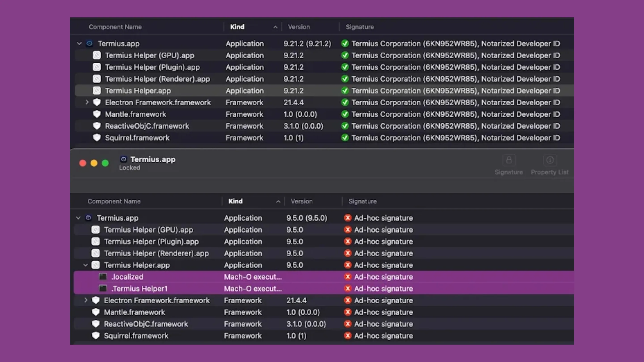The height and width of the screenshot is (362, 644).
Task: Click Electron Framework shield icon lower window
Action: 95,300
